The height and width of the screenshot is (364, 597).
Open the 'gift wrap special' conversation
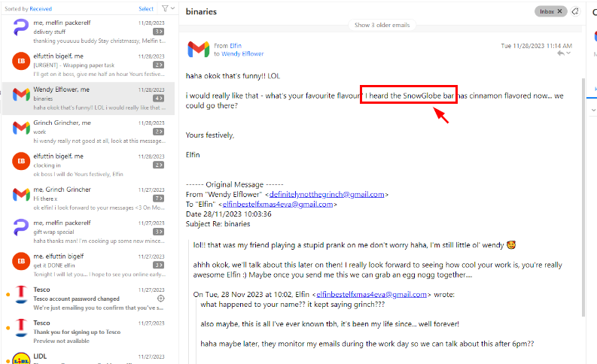tap(88, 232)
